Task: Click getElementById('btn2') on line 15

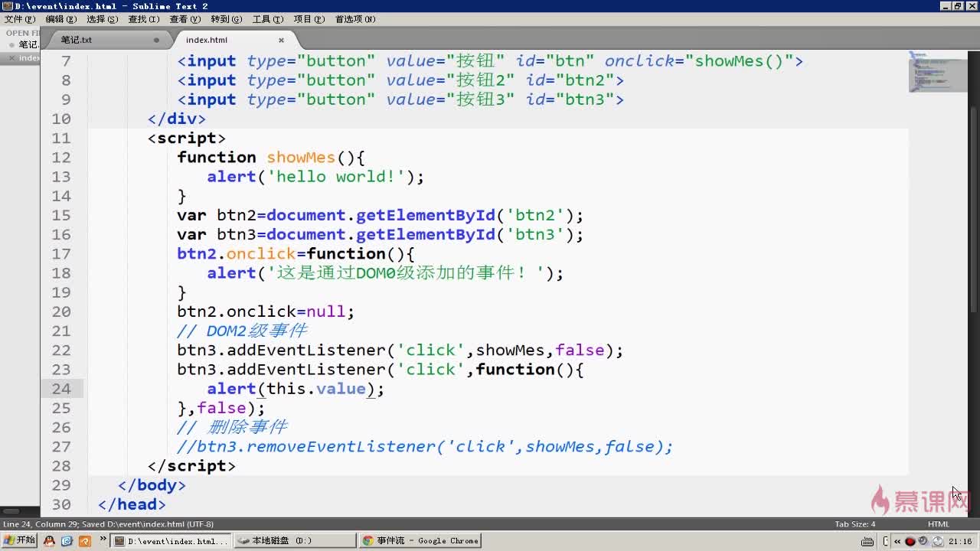Action: (x=465, y=215)
